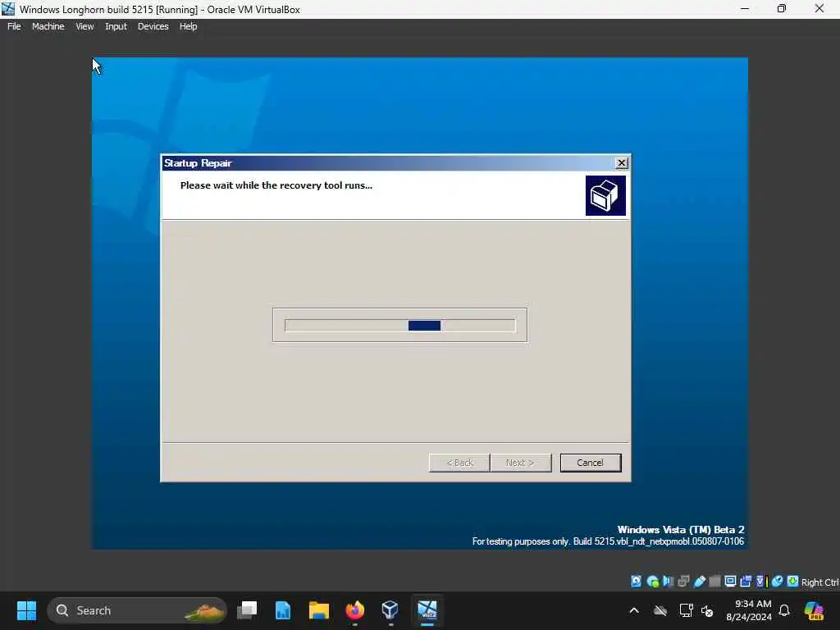
Task: Click the network adapters status icon
Action: pos(683,582)
